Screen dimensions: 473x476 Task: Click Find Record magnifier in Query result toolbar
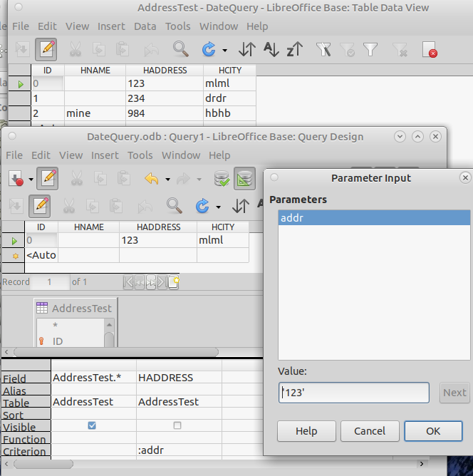[174, 207]
